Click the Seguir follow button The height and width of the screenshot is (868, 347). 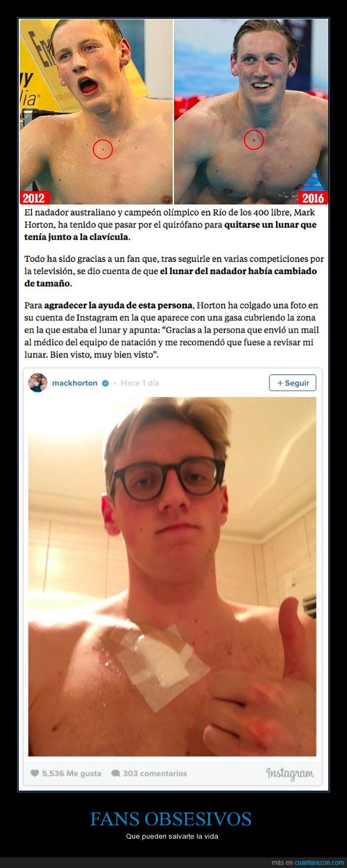[x=293, y=383]
